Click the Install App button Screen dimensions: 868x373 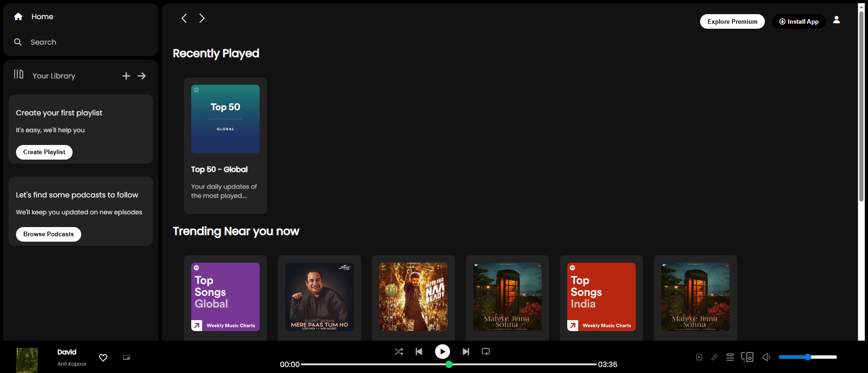pyautogui.click(x=799, y=21)
